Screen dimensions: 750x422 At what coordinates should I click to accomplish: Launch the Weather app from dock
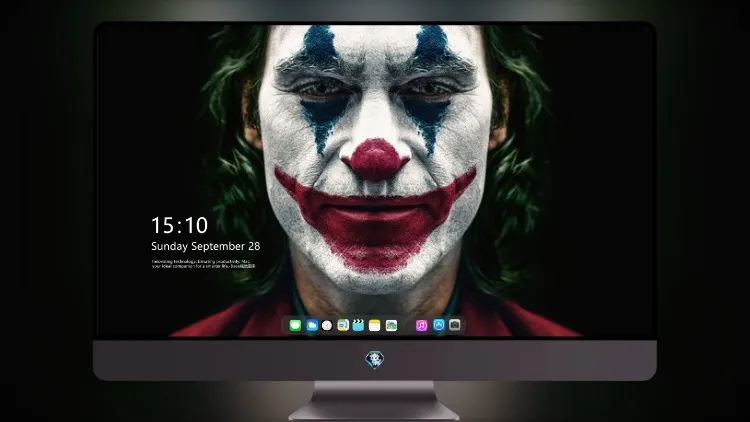[x=311, y=325]
